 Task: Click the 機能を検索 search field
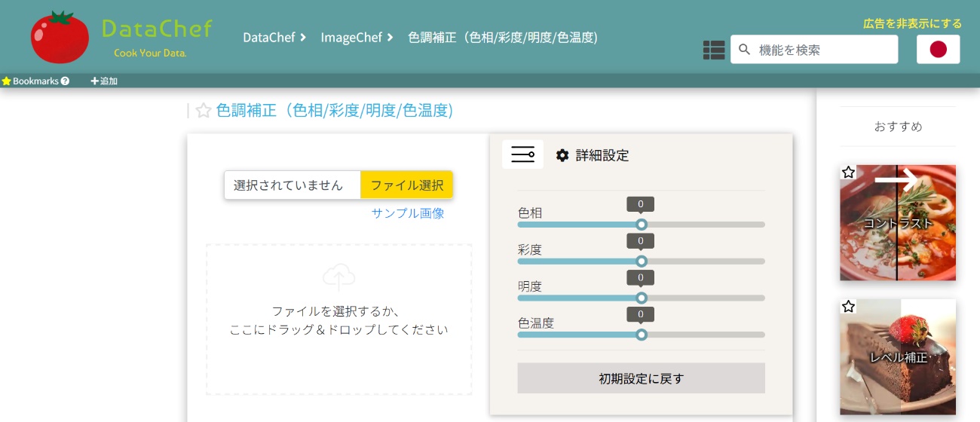(823, 50)
